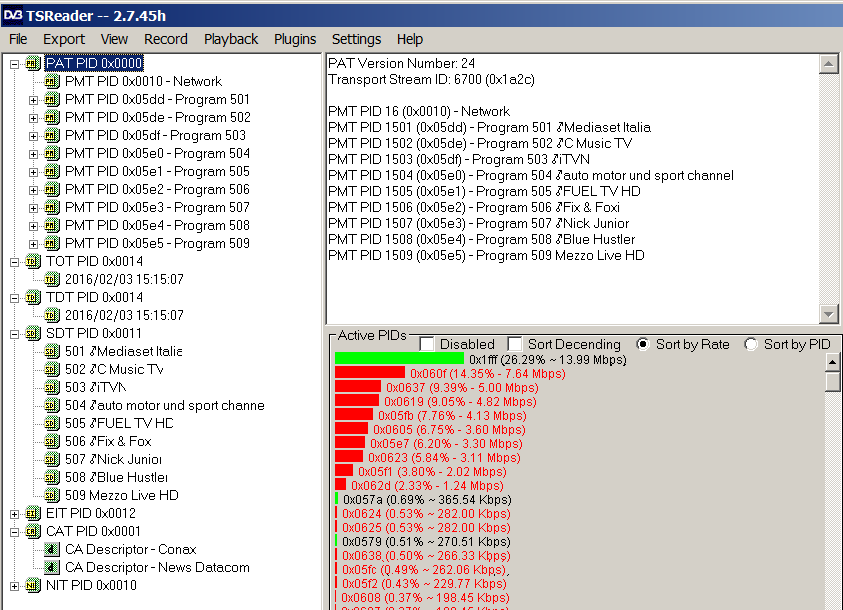This screenshot has height=610, width=843.
Task: Enable the Disabled checkbox in Active PIDs
Action: pos(427,344)
